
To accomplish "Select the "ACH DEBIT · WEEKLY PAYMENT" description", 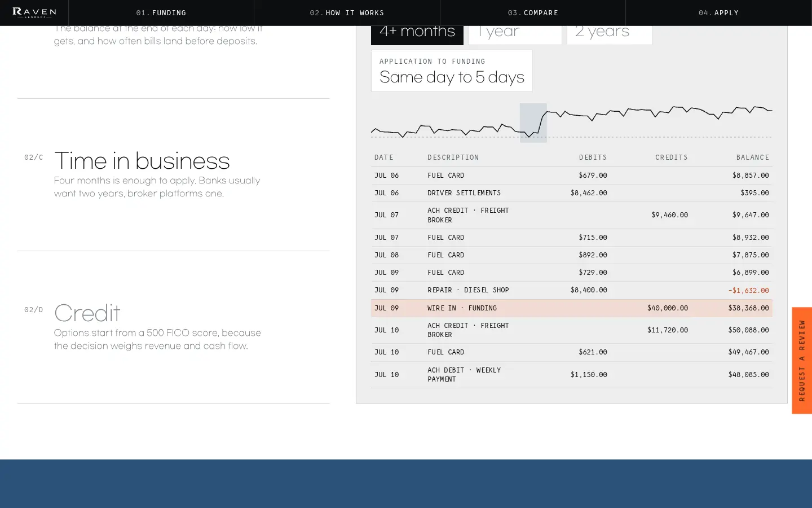I will (x=464, y=375).
